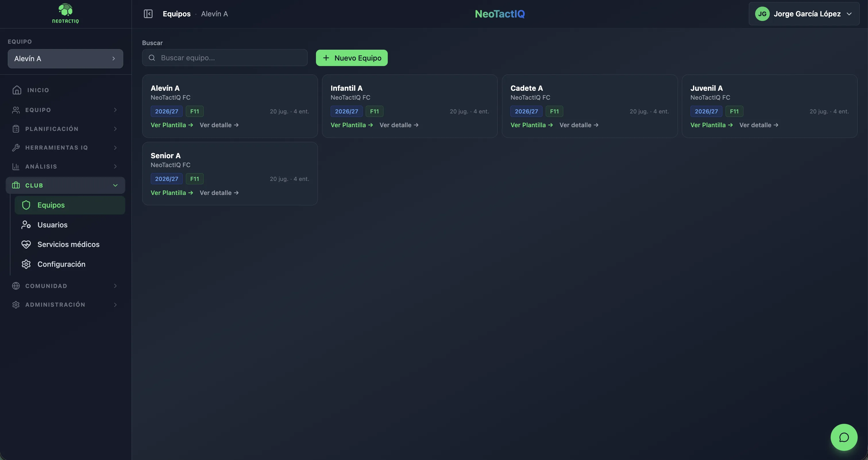Expand the Análisis section chevron
The height and width of the screenshot is (460, 868).
[x=115, y=166]
